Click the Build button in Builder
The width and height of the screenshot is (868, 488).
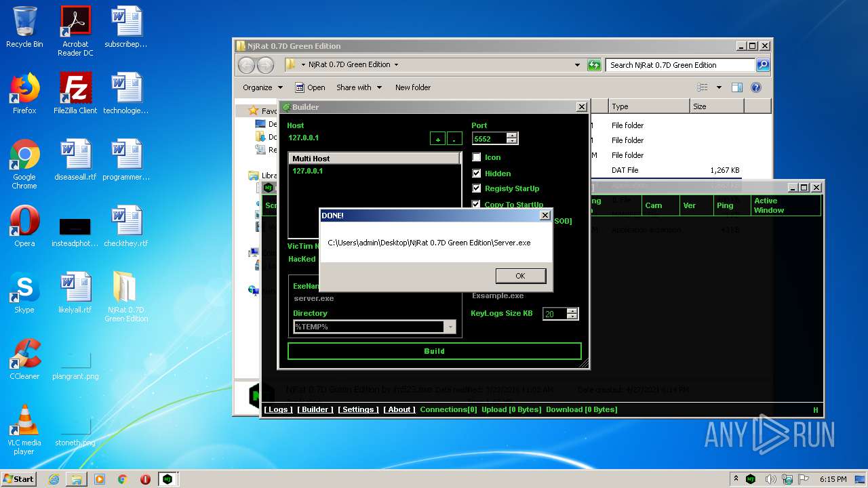434,351
